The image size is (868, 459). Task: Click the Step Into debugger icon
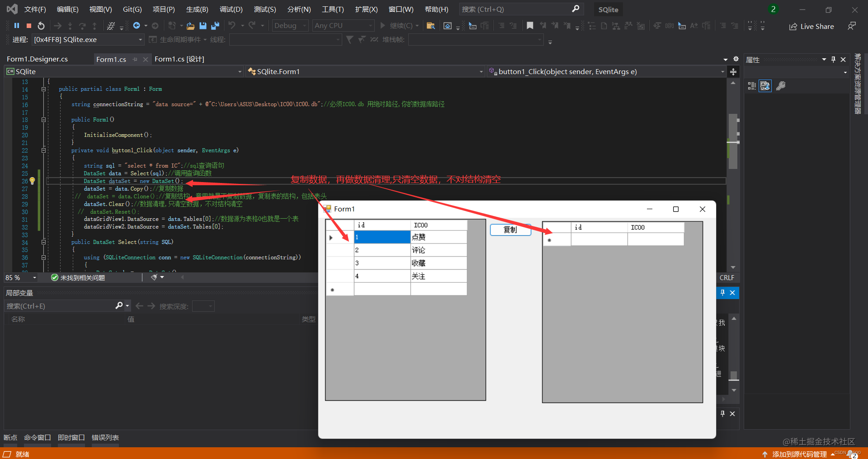70,25
